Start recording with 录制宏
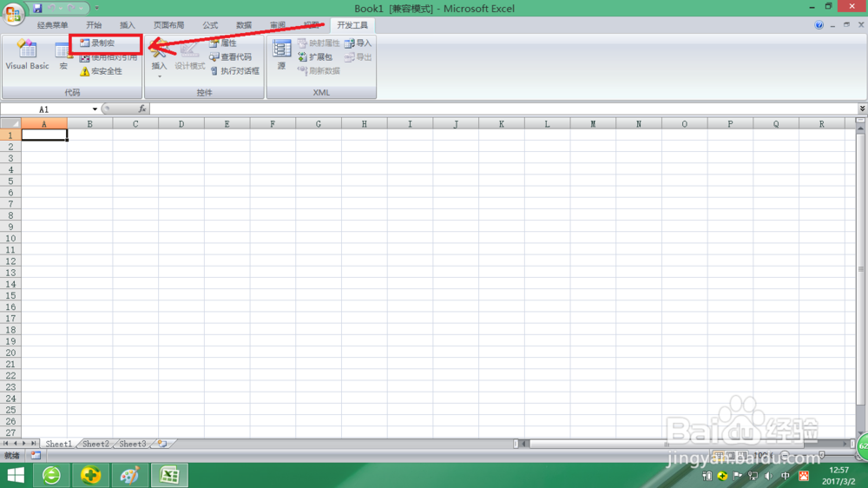Screen dimensions: 868x488 pos(97,43)
